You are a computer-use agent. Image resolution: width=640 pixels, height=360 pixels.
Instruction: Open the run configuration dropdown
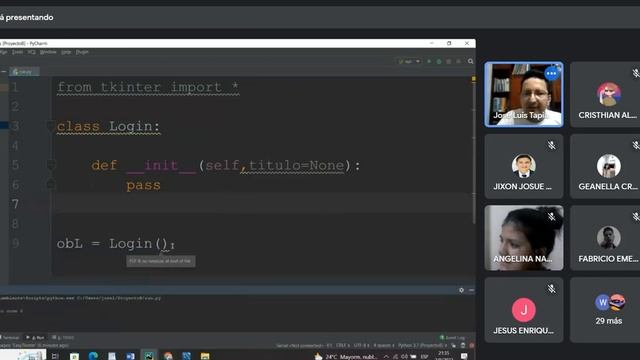click(409, 61)
